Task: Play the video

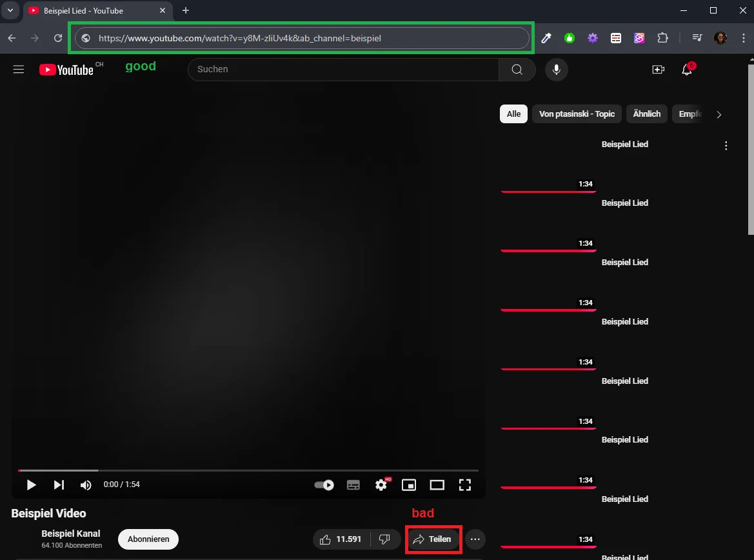Action: [31, 485]
